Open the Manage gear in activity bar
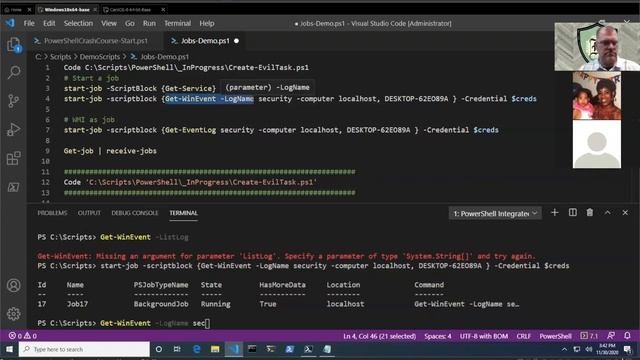 click(x=13, y=313)
